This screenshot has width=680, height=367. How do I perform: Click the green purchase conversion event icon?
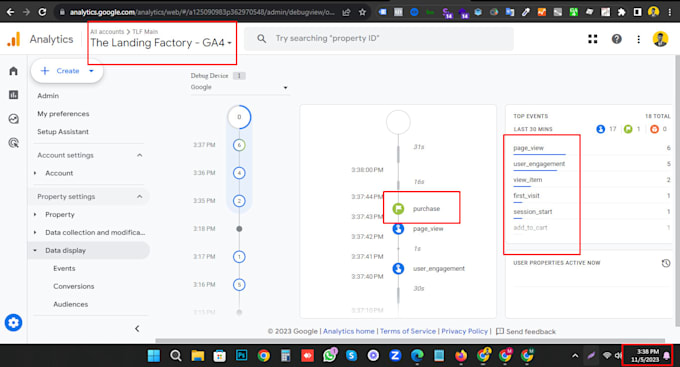398,209
